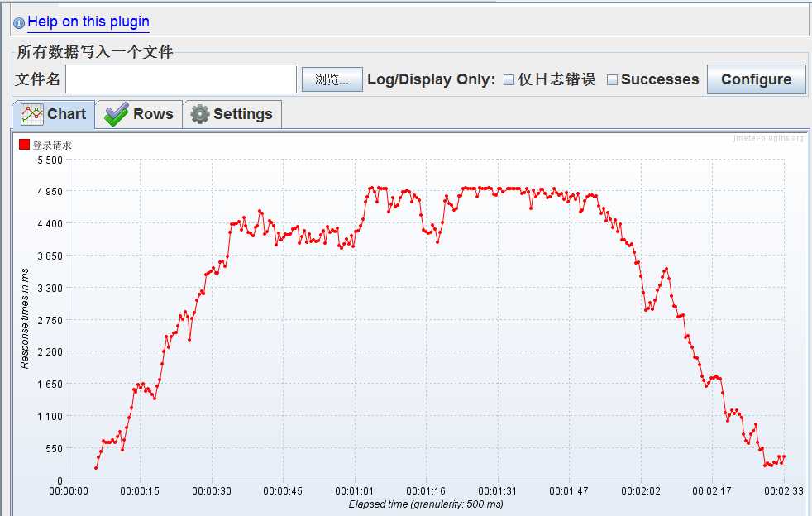The image size is (812, 516).
Task: Click the red 登录请求 legend swatch
Action: 24,144
